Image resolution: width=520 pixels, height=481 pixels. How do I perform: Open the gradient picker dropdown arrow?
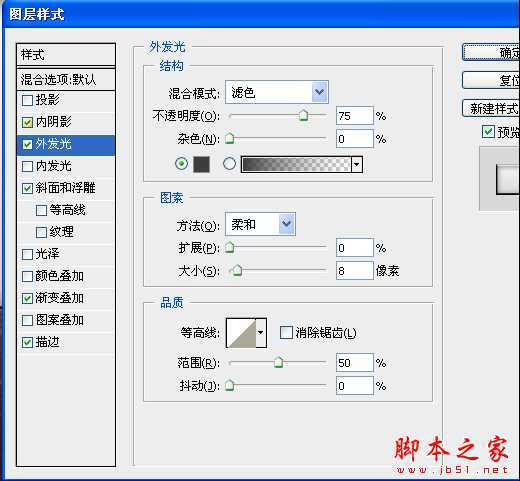pos(357,164)
